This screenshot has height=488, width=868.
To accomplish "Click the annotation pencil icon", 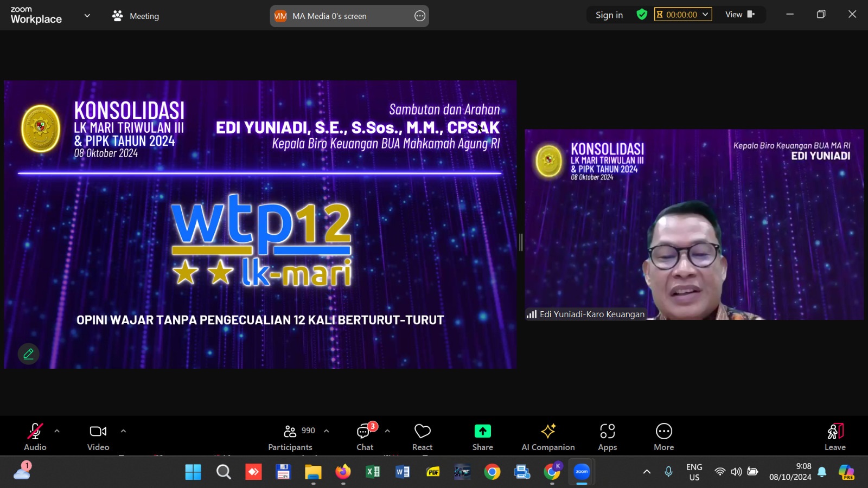I will pos(29,354).
